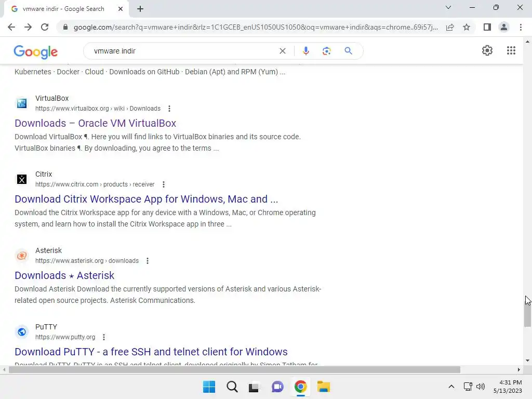This screenshot has height=399, width=532.
Task: Click the Citrix site favicon
Action: coord(22,179)
